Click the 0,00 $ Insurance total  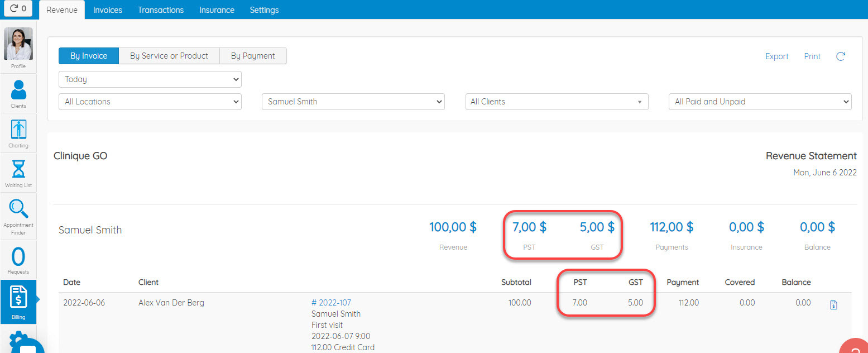[x=746, y=227]
